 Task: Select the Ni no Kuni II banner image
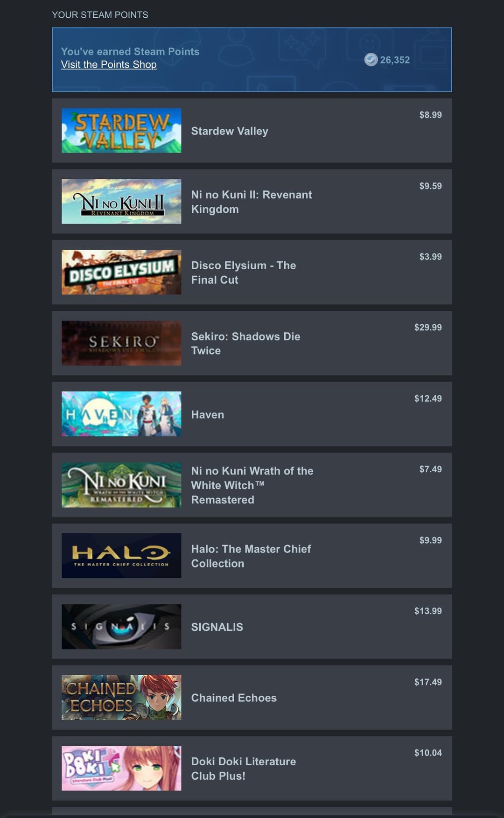[121, 202]
